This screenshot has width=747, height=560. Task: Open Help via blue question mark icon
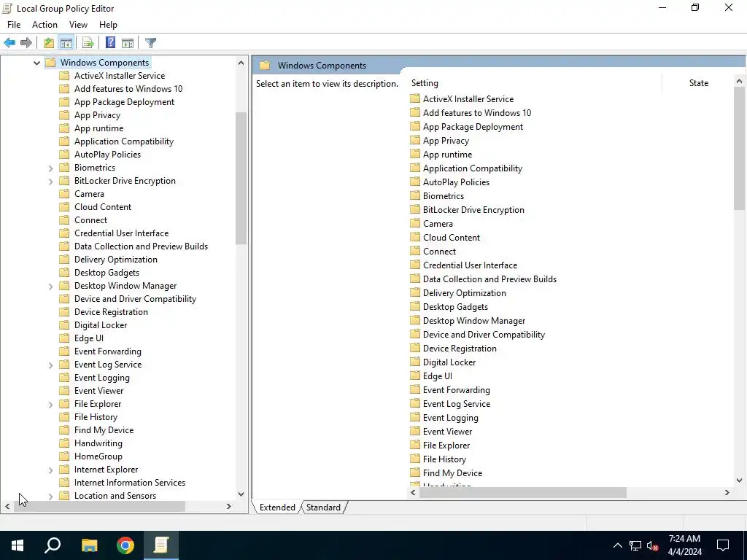click(111, 43)
